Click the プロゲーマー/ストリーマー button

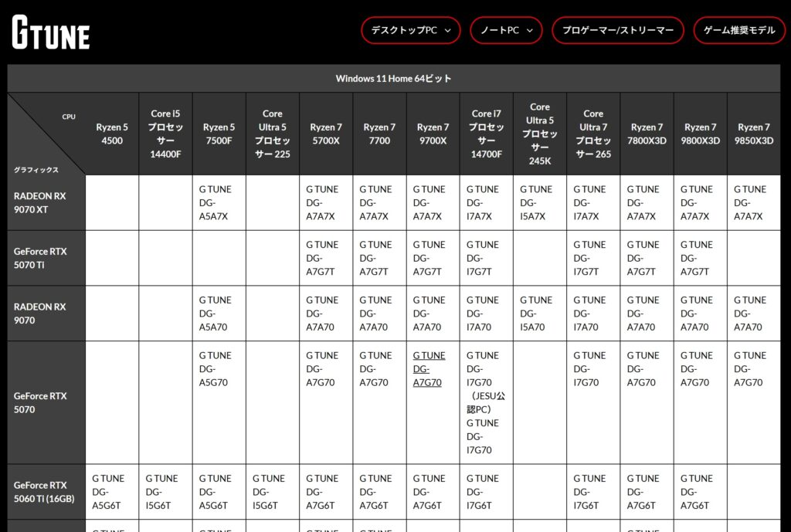coord(617,30)
